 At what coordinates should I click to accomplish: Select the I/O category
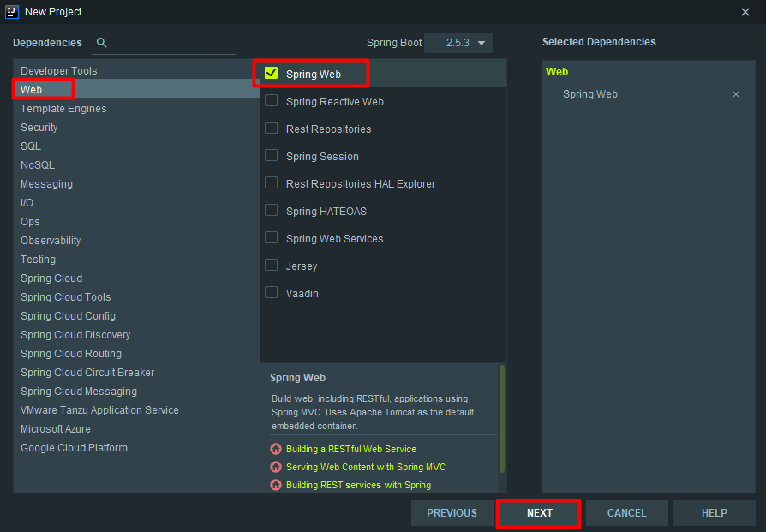coord(136,203)
